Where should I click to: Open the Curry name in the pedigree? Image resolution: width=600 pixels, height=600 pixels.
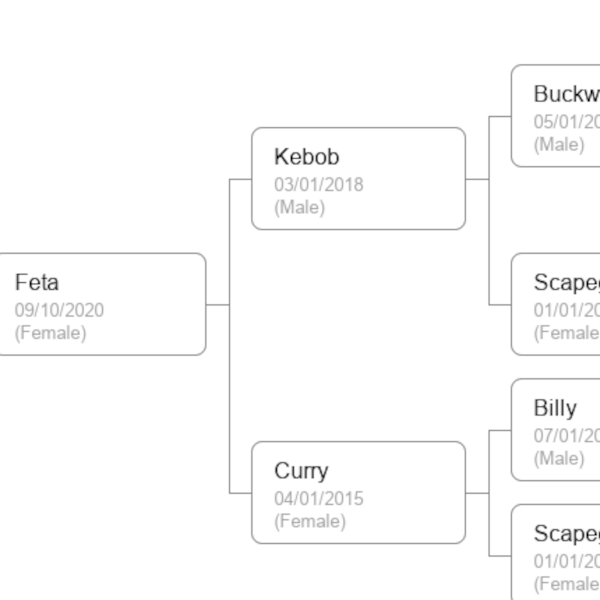[301, 471]
